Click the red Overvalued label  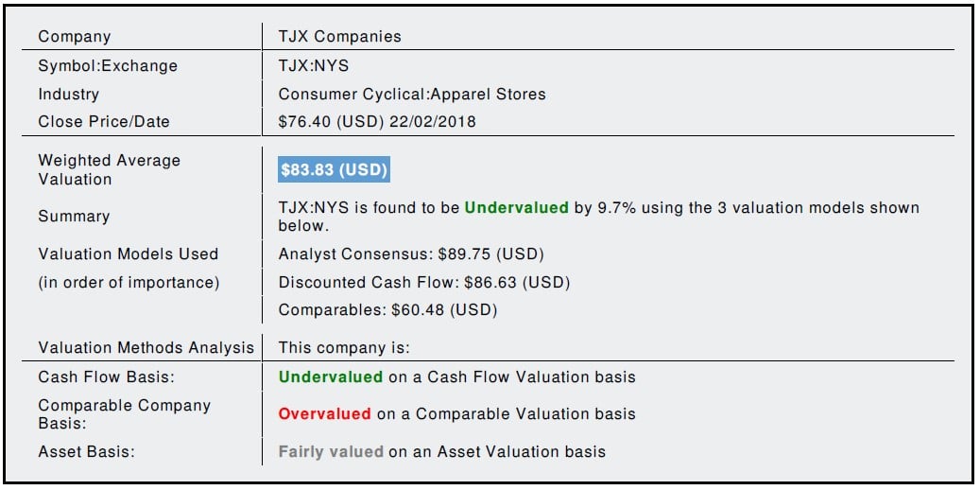click(x=324, y=414)
